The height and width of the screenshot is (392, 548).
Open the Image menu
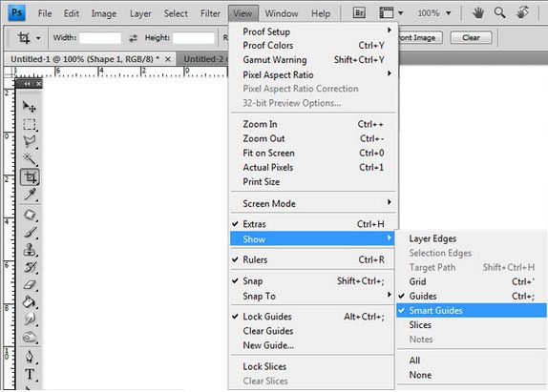click(104, 13)
